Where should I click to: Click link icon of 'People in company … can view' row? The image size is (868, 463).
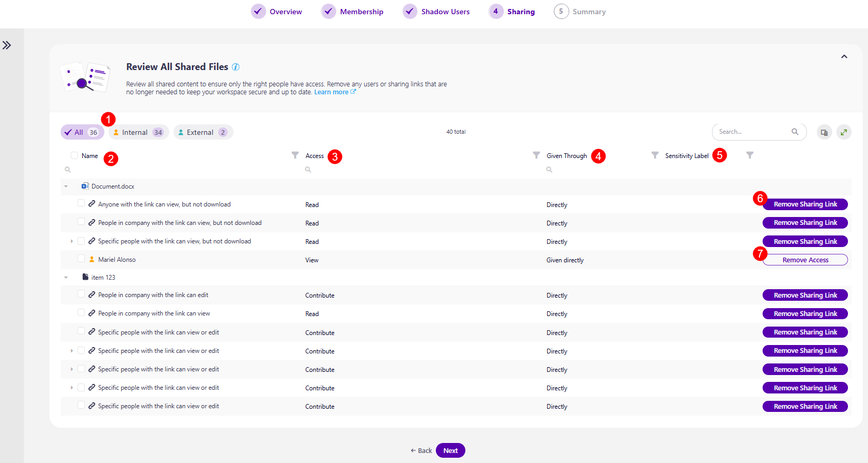tap(92, 313)
